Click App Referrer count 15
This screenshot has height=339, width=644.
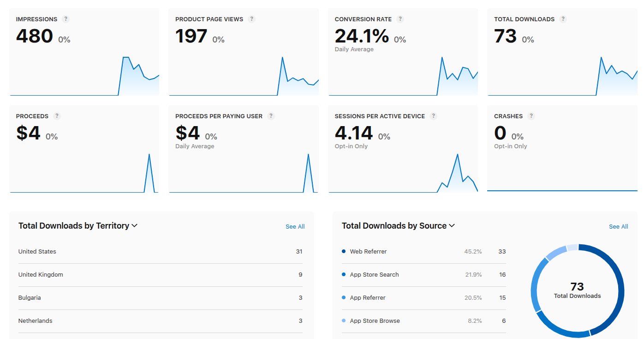[502, 298]
